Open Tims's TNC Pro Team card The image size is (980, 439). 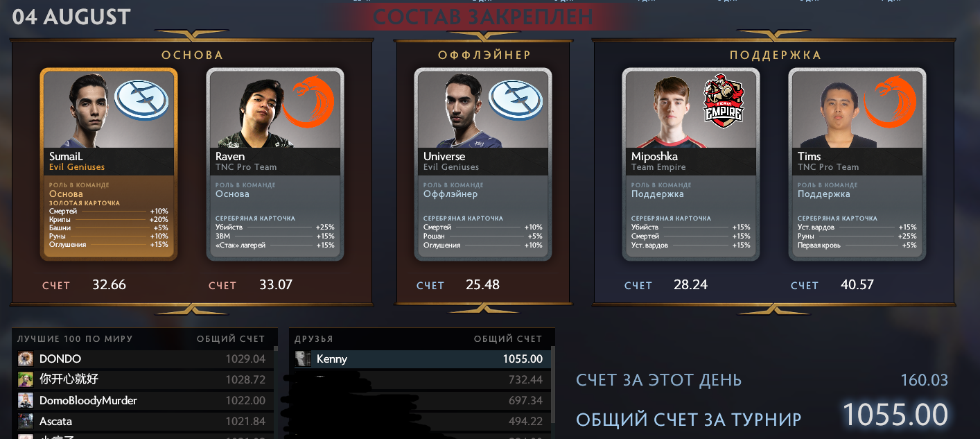[x=857, y=164]
